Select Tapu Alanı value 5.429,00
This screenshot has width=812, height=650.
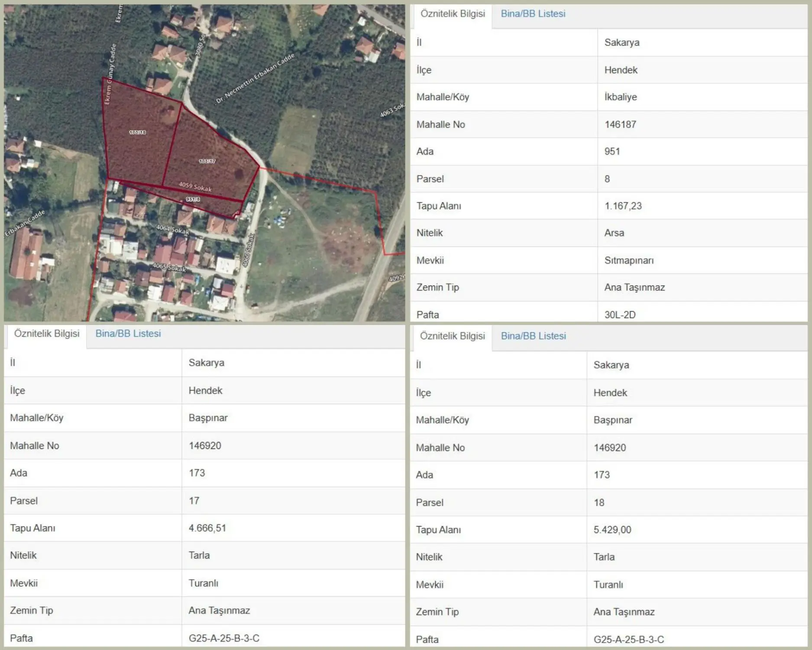(612, 530)
